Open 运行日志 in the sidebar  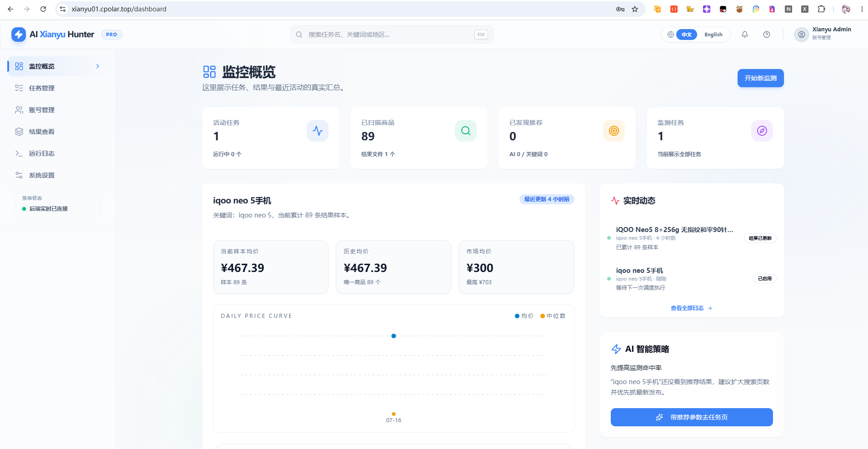point(54,153)
